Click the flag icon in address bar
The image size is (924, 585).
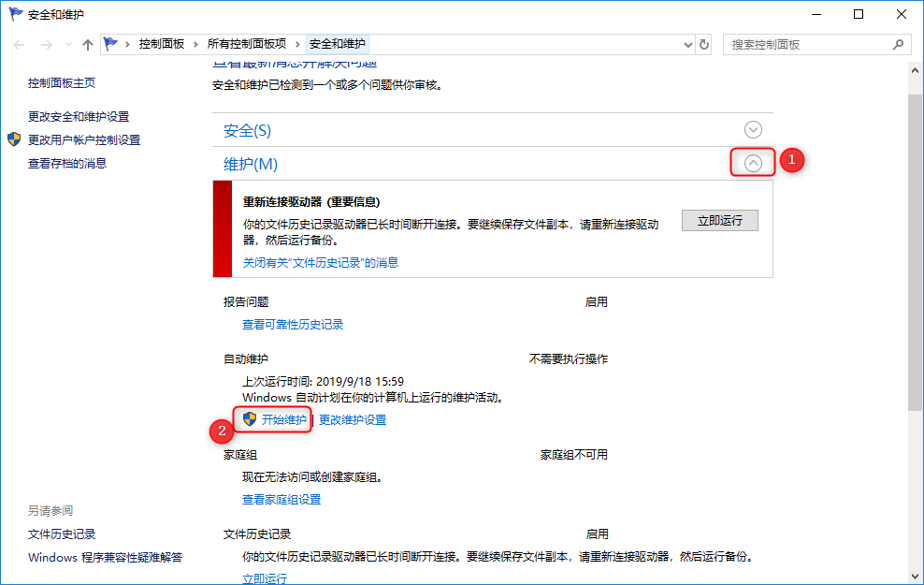(110, 44)
